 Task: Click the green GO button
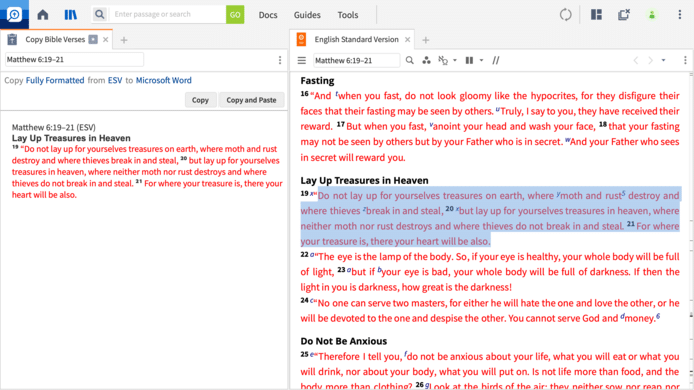235,15
